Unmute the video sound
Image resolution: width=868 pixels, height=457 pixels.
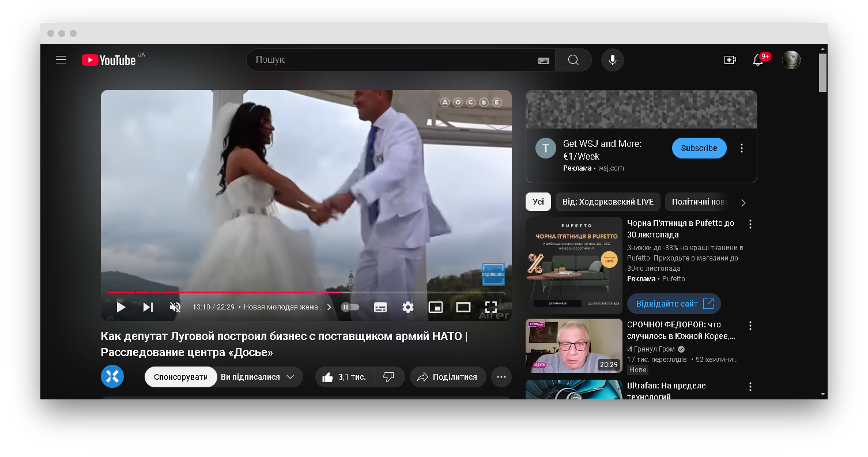coord(175,307)
